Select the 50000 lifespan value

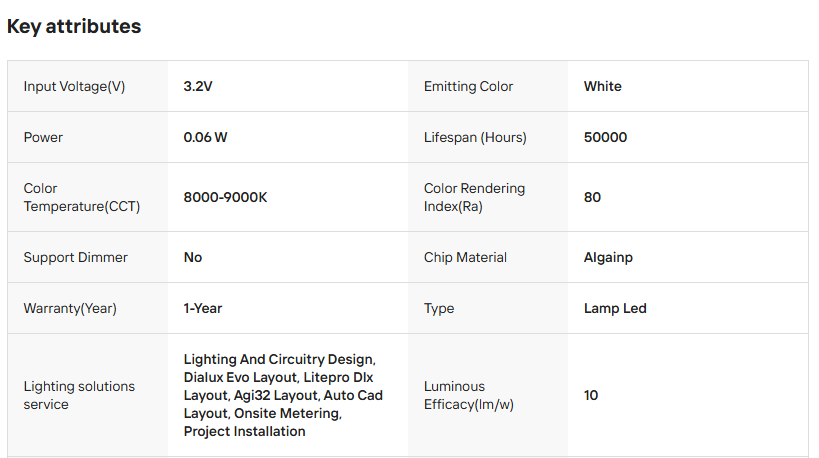(605, 137)
